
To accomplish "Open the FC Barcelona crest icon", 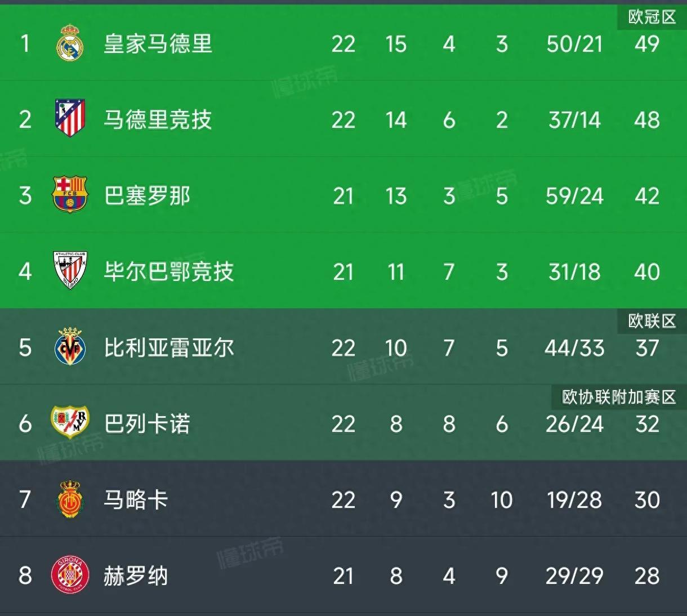I will pos(70,195).
